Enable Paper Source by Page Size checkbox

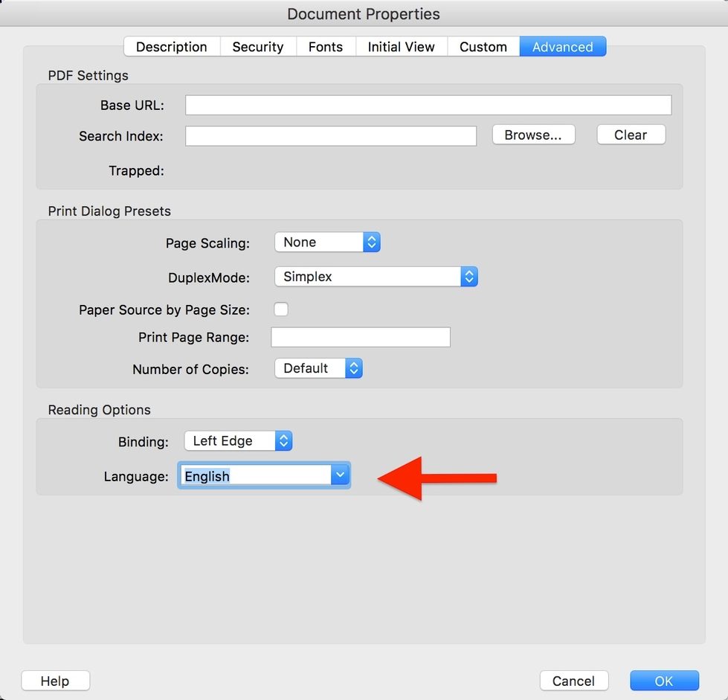tap(281, 309)
